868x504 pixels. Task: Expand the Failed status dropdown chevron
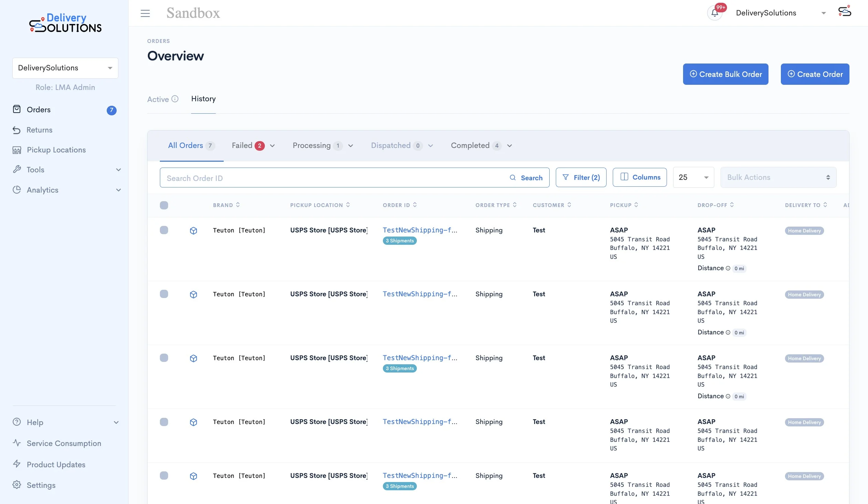(x=272, y=146)
